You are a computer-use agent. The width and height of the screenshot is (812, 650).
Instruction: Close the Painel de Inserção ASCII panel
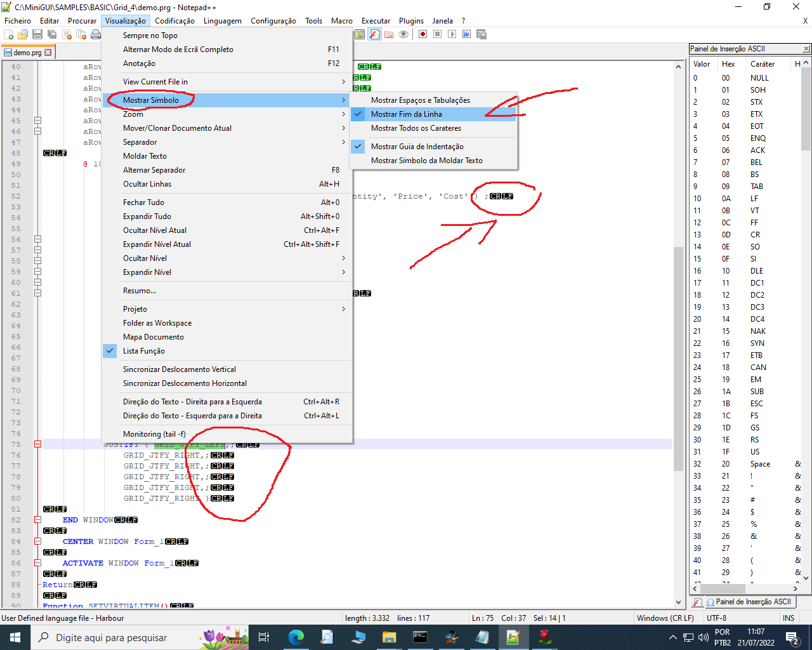click(806, 49)
